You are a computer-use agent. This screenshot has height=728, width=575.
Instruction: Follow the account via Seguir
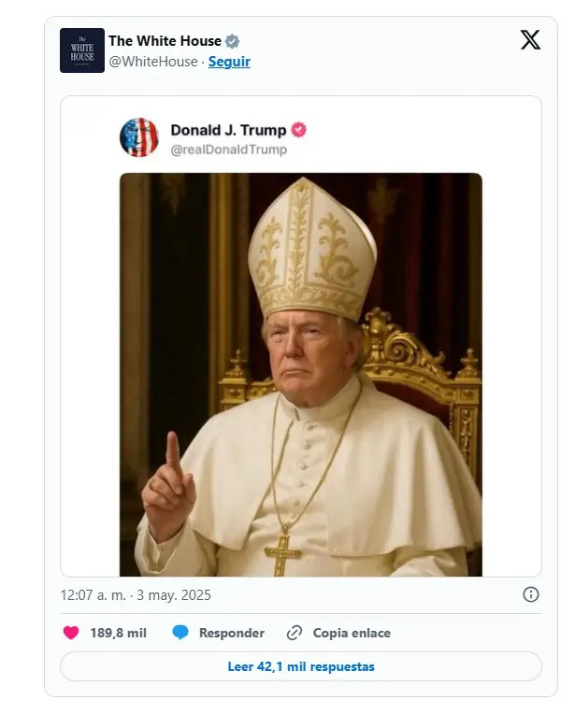[x=229, y=62]
